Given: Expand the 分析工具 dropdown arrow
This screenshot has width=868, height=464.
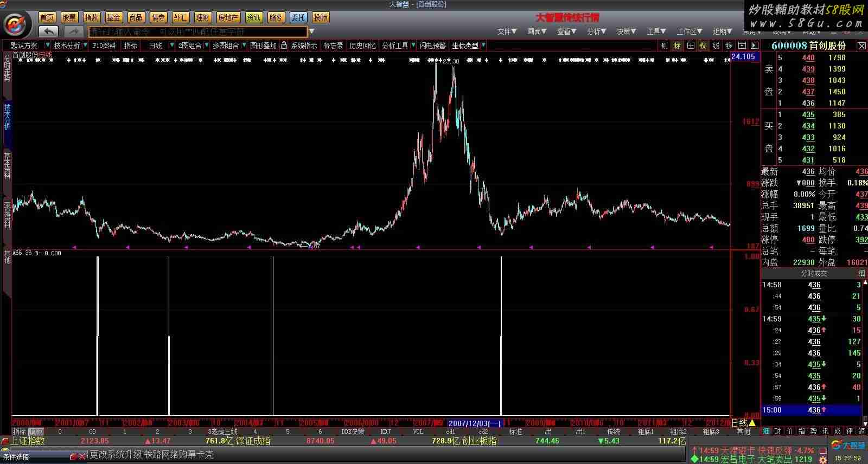Looking at the screenshot, I should [x=413, y=46].
